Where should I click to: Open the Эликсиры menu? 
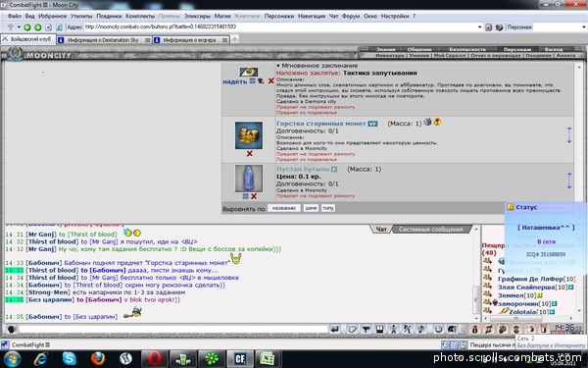tap(197, 16)
